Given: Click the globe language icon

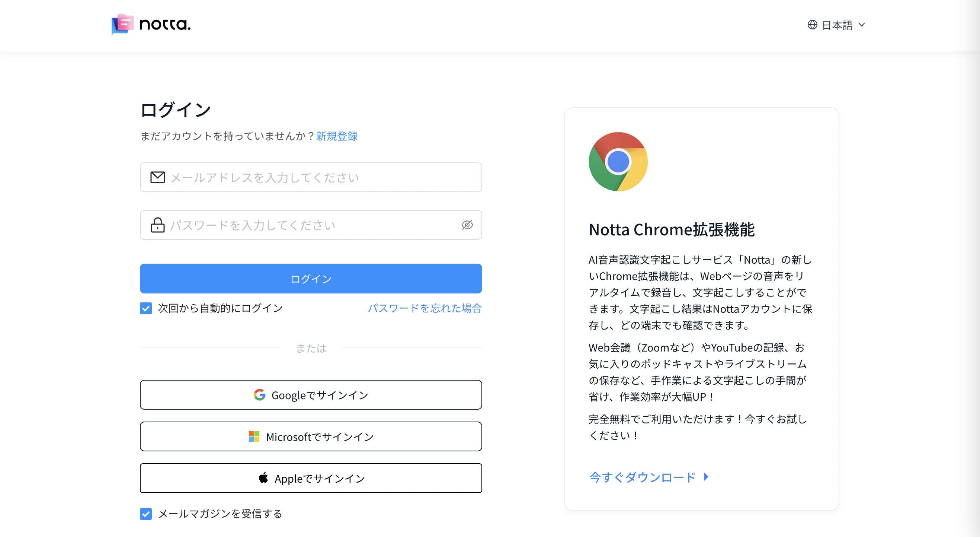Looking at the screenshot, I should [812, 25].
